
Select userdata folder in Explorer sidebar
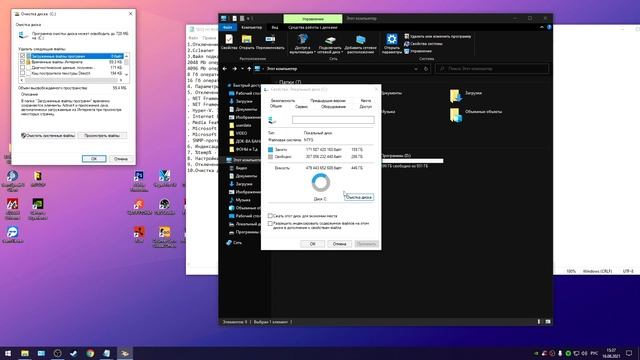tap(240, 125)
